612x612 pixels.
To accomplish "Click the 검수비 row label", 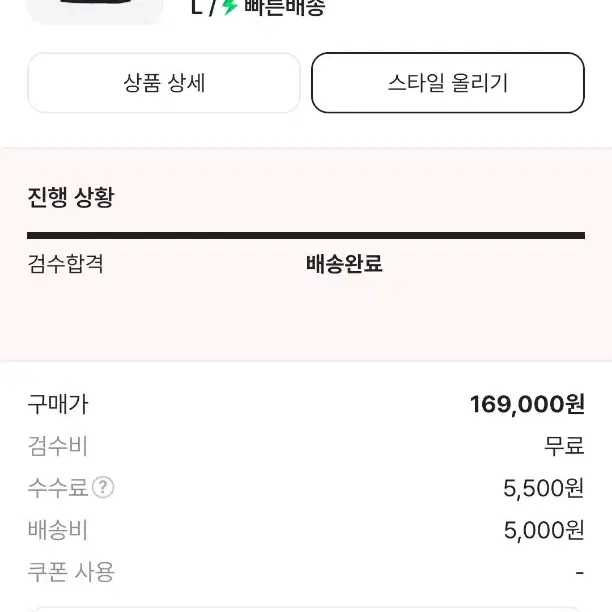I will (57, 446).
